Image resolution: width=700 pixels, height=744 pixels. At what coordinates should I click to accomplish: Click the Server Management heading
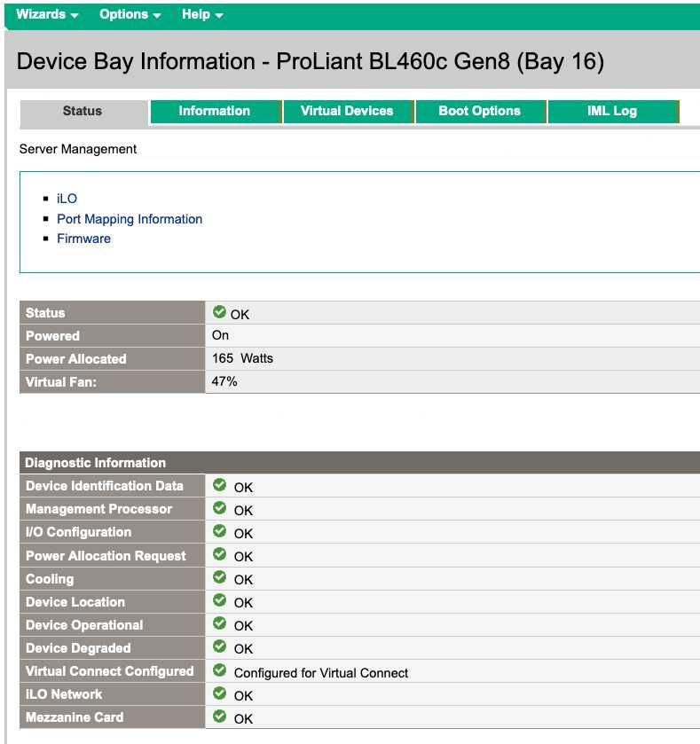point(78,150)
